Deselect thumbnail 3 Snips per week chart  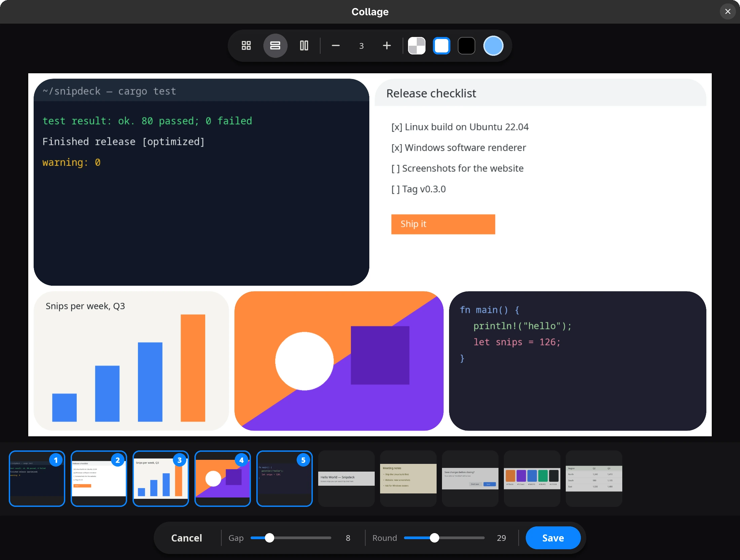161,479
